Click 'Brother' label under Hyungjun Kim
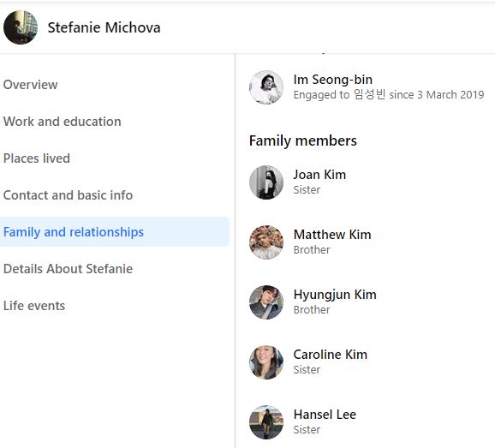The image size is (495, 448). tap(312, 310)
